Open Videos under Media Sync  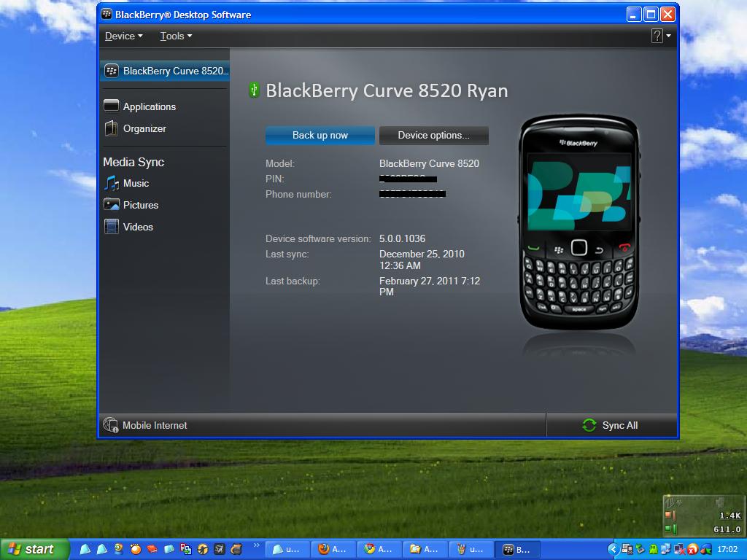coord(138,227)
